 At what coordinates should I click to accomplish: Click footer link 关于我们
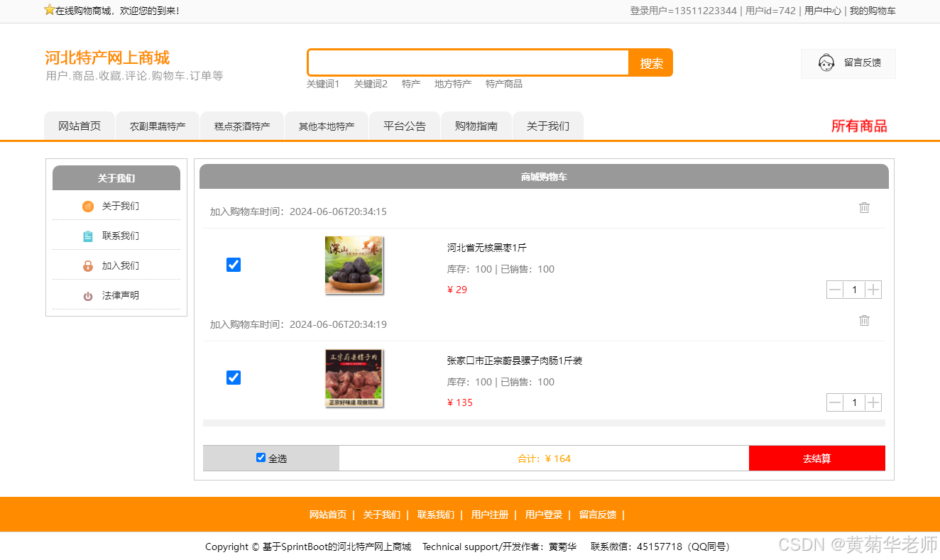coord(382,515)
